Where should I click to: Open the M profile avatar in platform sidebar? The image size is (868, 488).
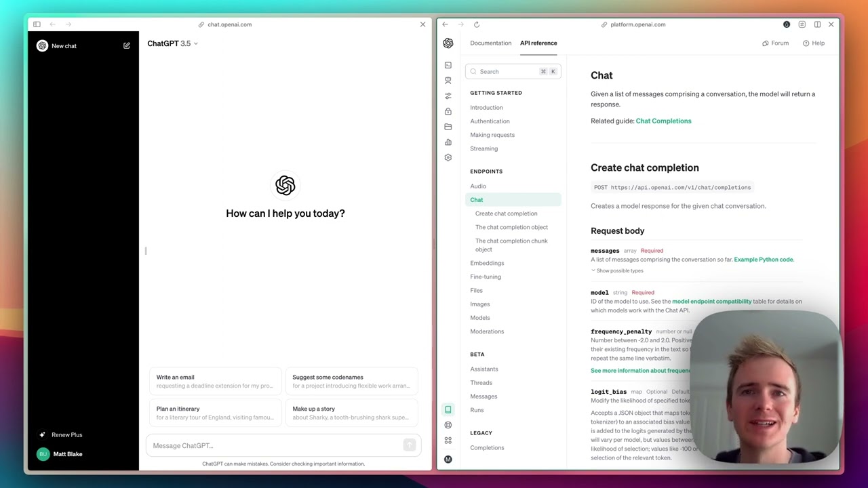tap(448, 460)
